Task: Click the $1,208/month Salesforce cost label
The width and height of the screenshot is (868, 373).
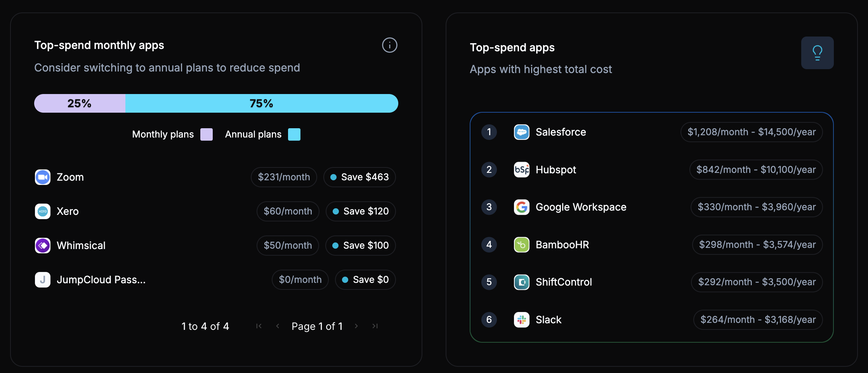Action: (x=751, y=132)
